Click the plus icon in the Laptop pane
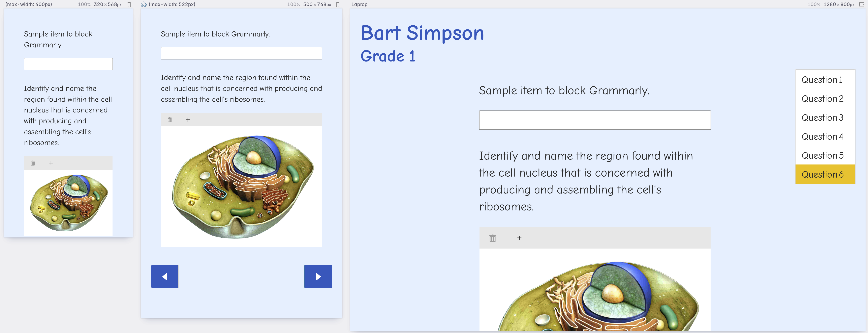868x333 pixels. point(519,238)
